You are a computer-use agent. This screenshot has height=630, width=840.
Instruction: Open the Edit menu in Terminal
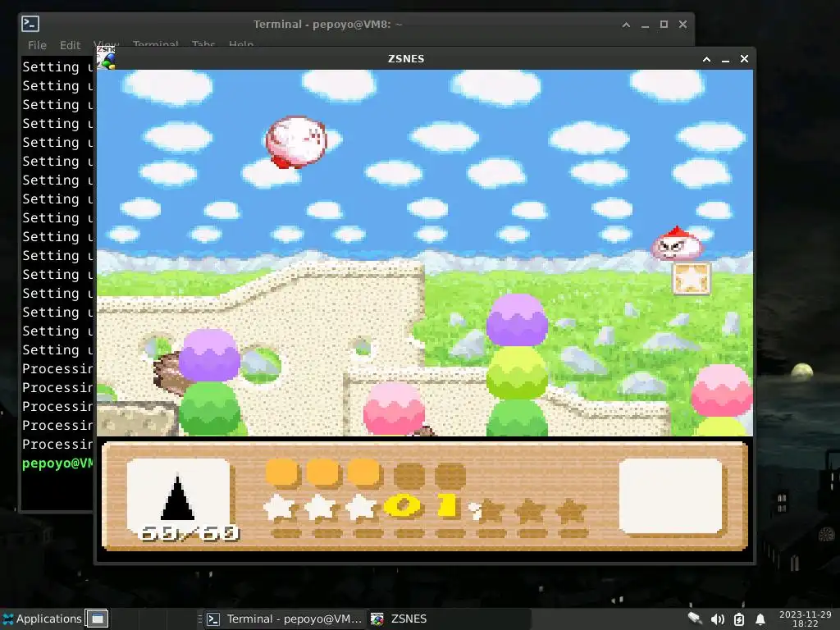coord(71,46)
